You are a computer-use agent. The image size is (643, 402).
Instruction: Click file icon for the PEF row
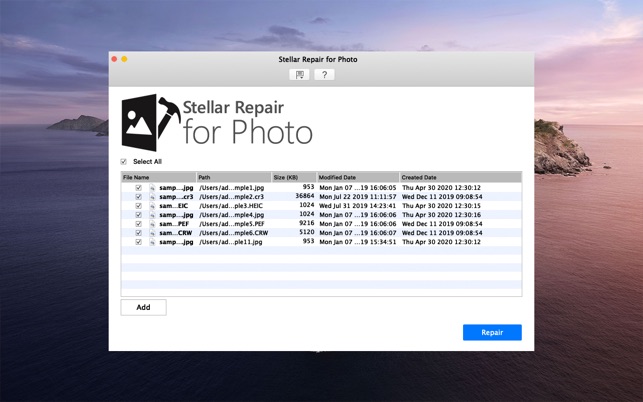[x=152, y=224]
